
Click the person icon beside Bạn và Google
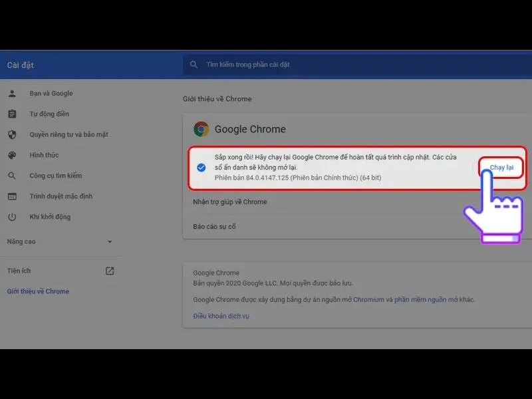[12, 93]
